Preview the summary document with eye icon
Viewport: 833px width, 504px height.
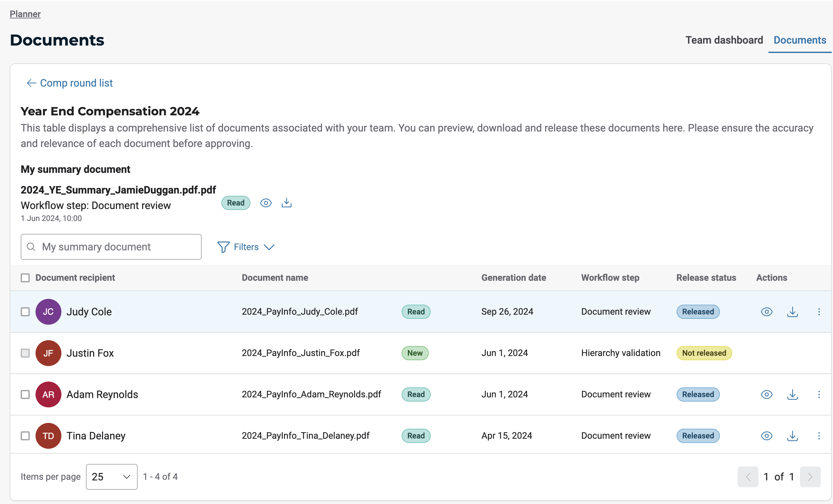tap(266, 203)
